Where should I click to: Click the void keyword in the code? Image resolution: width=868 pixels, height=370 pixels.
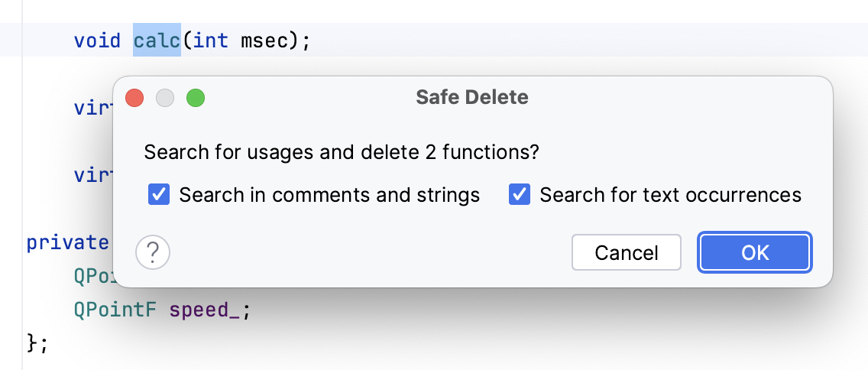97,41
